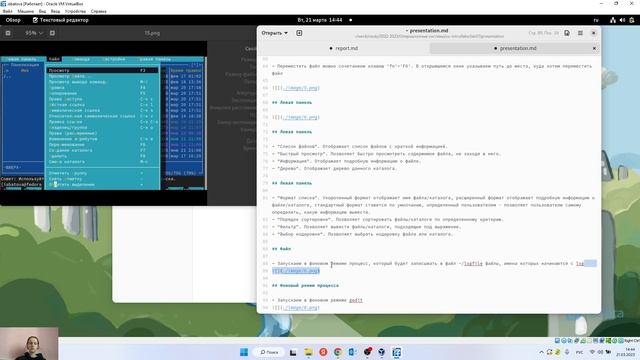Open Outlook from Windows taskbar
This screenshot has width=640, height=360.
[352, 352]
